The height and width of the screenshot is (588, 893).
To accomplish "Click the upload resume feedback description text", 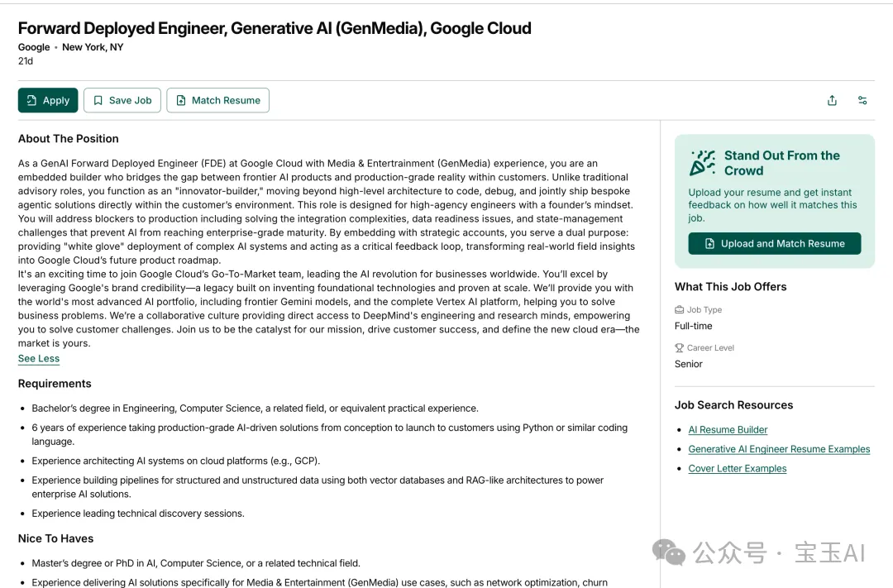I will click(773, 205).
